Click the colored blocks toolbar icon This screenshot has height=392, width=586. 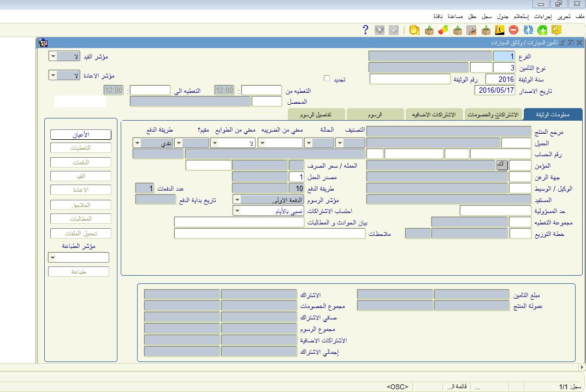click(443, 30)
